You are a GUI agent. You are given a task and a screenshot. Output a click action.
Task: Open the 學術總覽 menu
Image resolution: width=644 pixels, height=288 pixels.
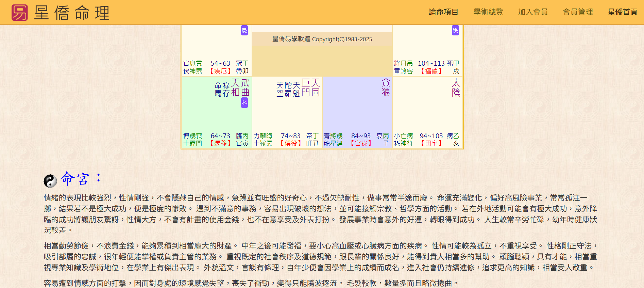tap(488, 12)
